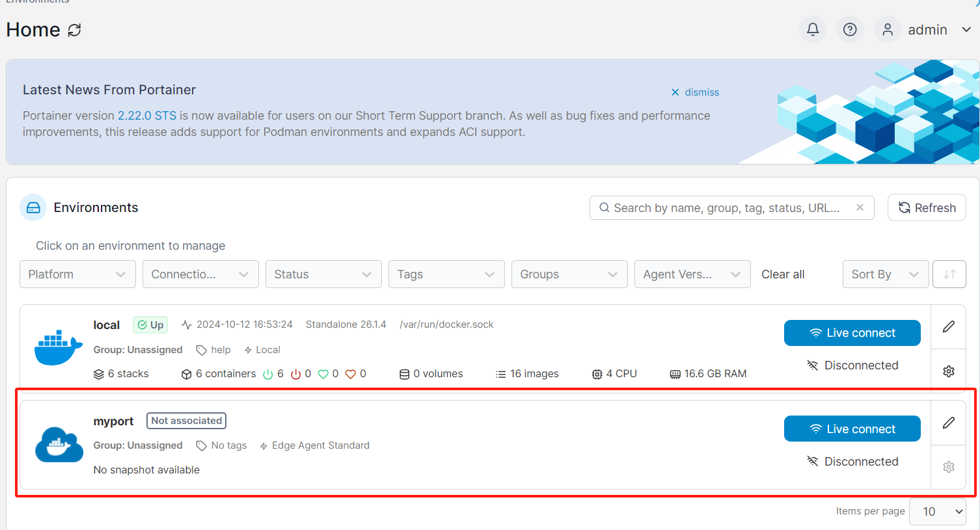Open the help question mark icon
This screenshot has width=980, height=530.
(850, 29)
